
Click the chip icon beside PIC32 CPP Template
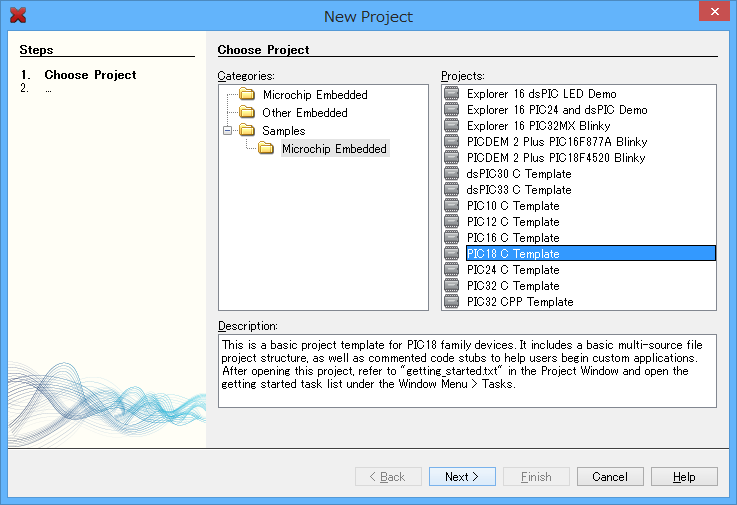pyautogui.click(x=452, y=302)
